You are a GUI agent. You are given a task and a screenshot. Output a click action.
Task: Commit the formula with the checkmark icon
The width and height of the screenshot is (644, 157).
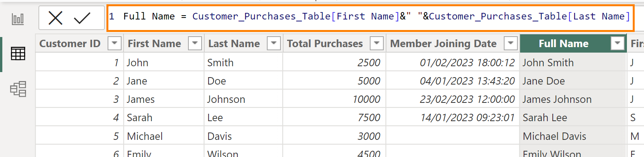click(x=82, y=18)
